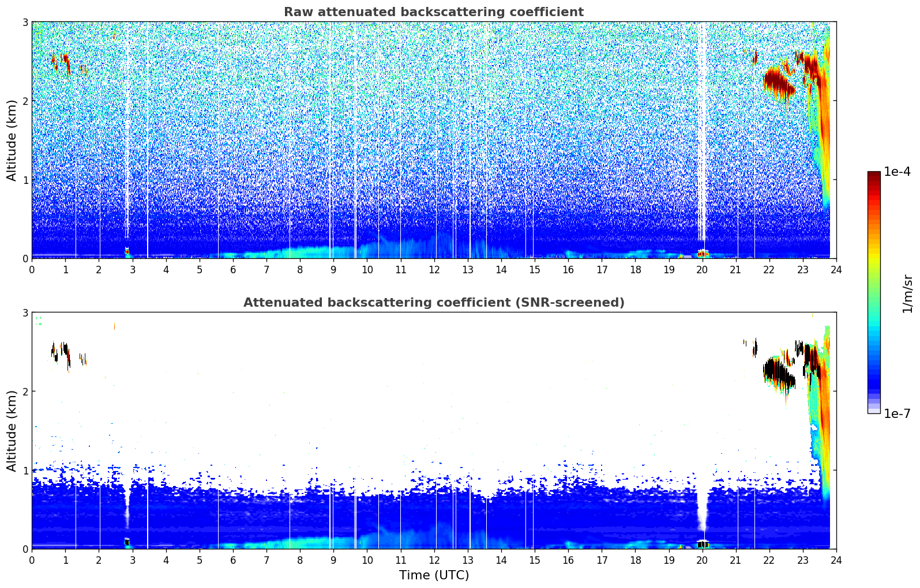
Task: Click the '1/m/sr' colorbar unit label
Action: coord(907,293)
